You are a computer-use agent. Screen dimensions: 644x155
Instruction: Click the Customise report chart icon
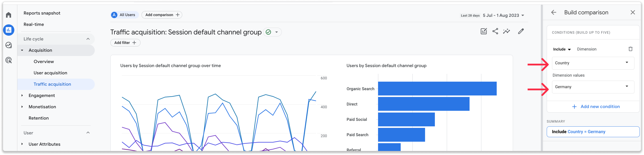point(484,31)
